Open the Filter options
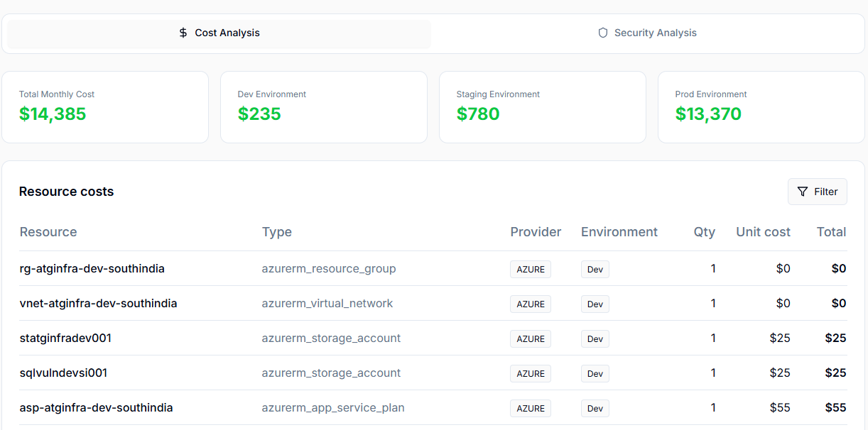This screenshot has height=430, width=868. [x=817, y=192]
